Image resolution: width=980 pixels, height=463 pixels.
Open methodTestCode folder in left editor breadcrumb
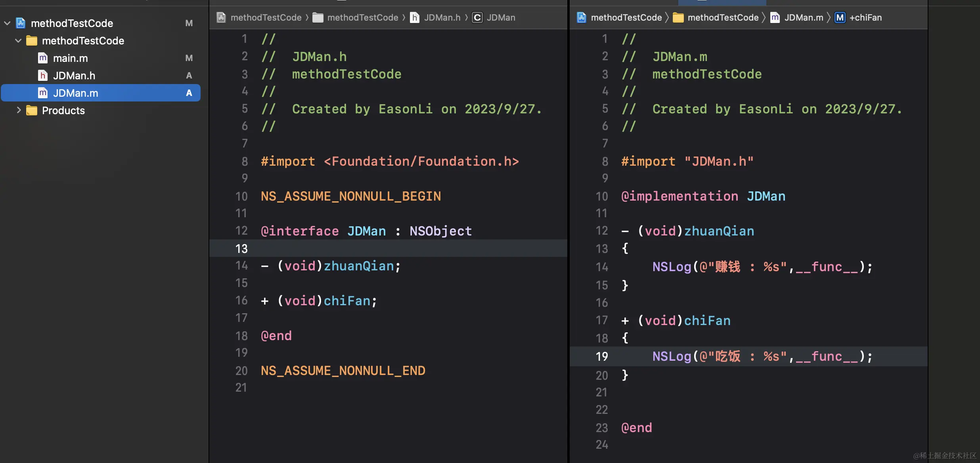pos(363,17)
